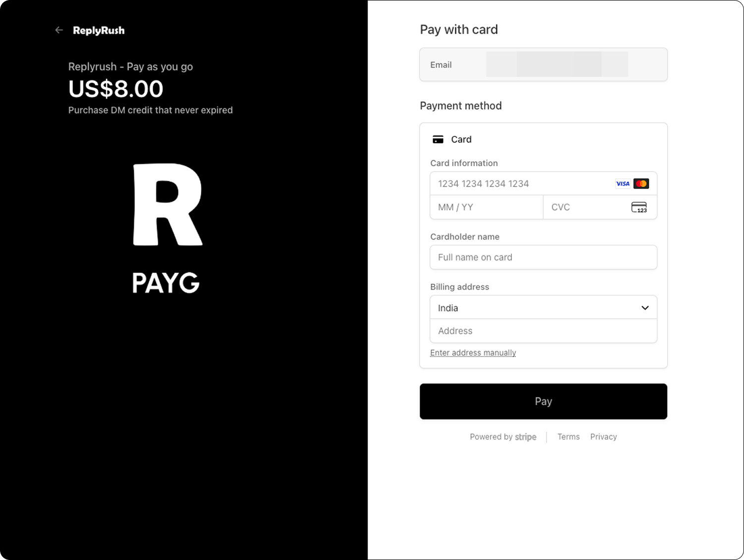Click the CVC help card icon

point(639,207)
